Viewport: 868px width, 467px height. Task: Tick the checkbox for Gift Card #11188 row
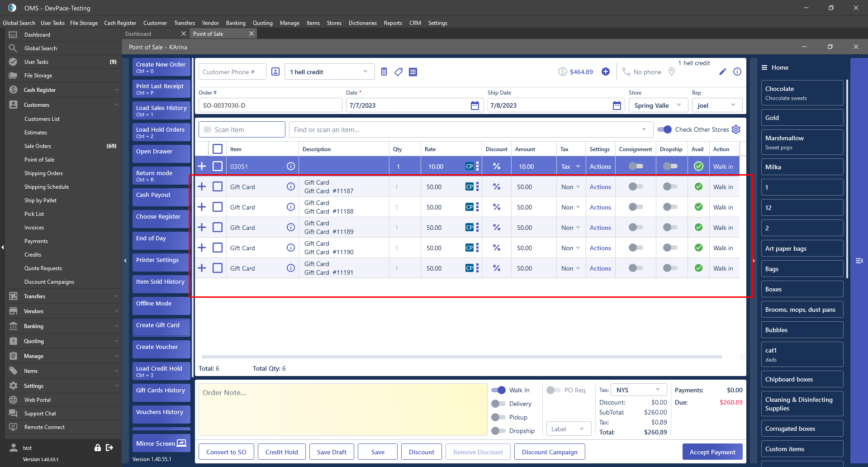[218, 207]
